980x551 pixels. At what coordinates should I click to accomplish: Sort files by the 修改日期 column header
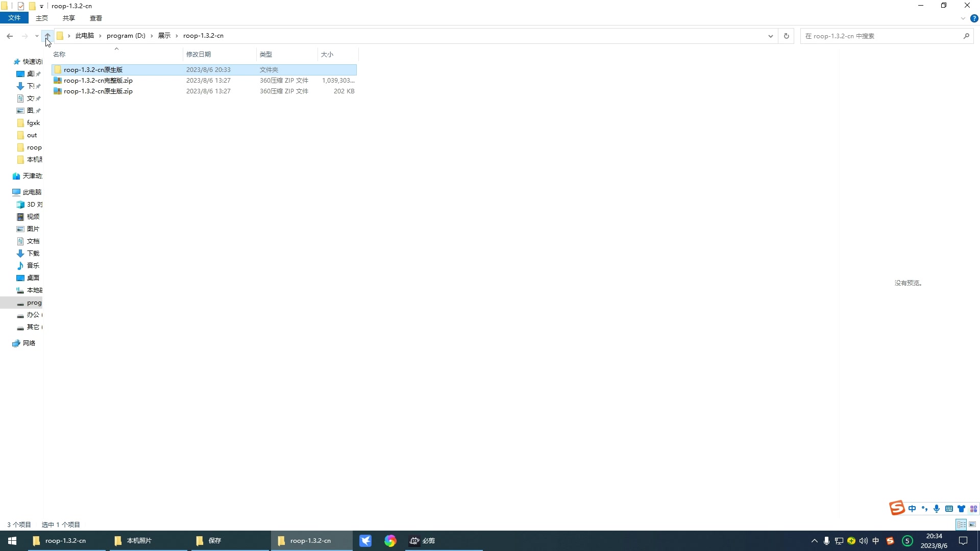tap(199, 54)
